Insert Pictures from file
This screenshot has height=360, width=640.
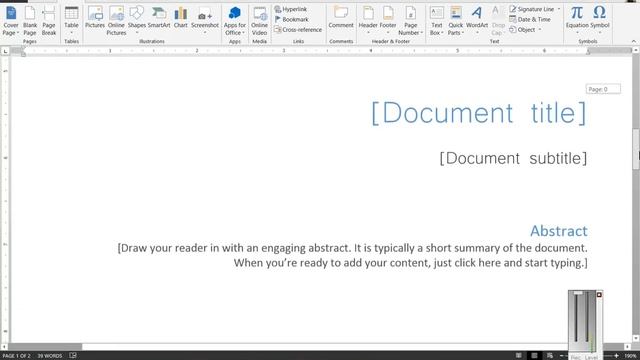[x=95, y=18]
